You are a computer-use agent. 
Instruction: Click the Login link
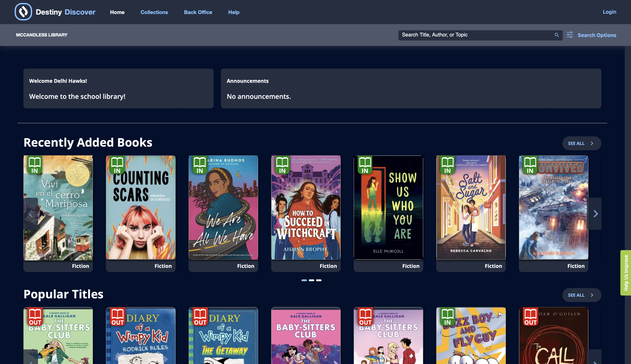tap(609, 12)
